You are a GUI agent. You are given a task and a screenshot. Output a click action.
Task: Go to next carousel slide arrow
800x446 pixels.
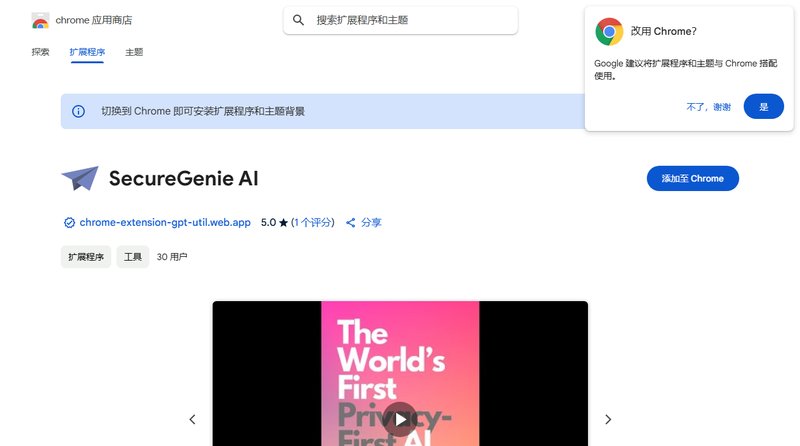tap(608, 419)
